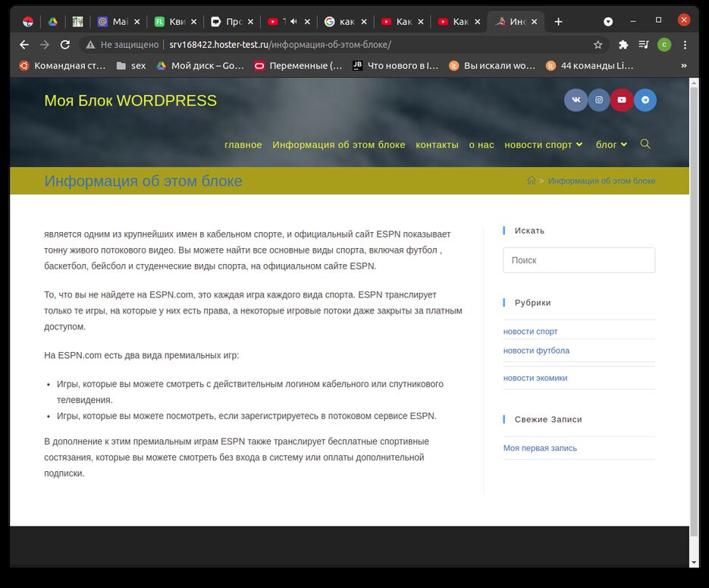Go back using browser back arrow

click(x=24, y=44)
